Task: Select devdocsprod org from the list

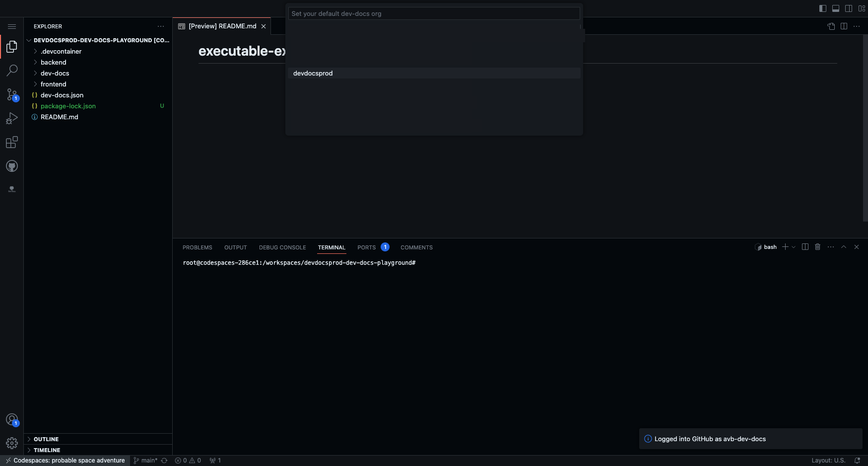Action: [313, 73]
